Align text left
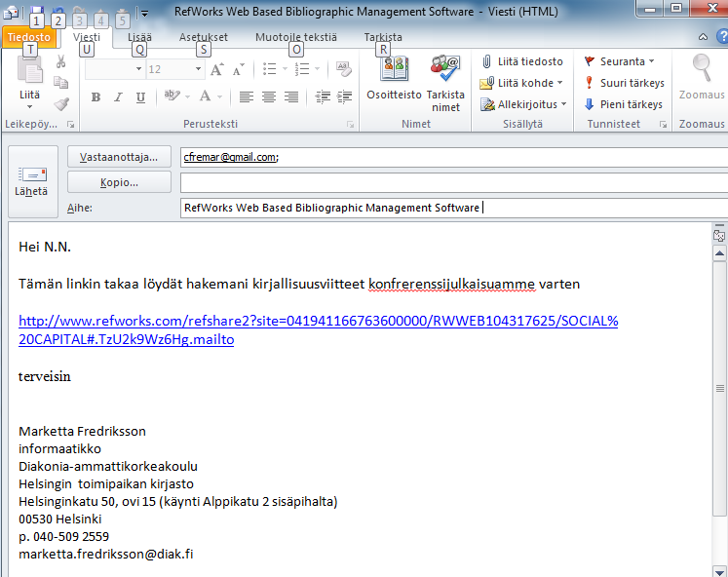 point(246,96)
